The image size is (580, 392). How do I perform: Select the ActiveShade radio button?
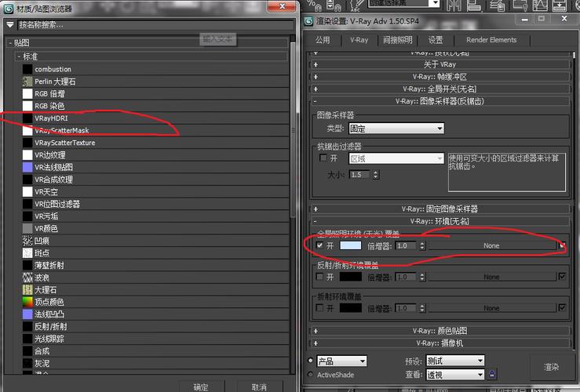click(310, 374)
